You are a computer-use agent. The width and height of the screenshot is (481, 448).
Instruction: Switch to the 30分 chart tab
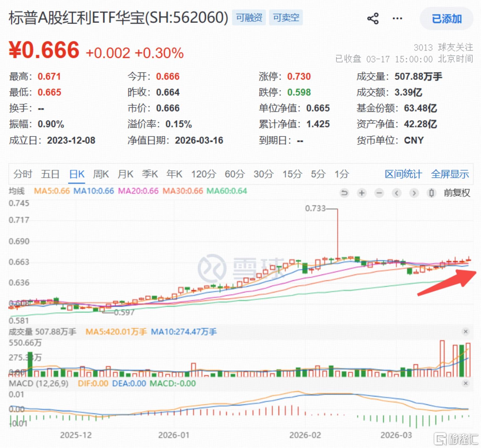(x=264, y=174)
